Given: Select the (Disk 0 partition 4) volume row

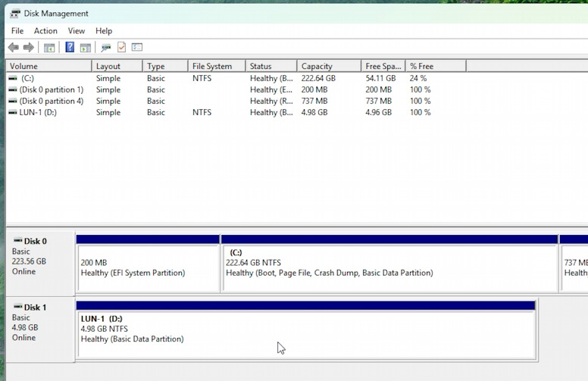Looking at the screenshot, I should [x=236, y=101].
